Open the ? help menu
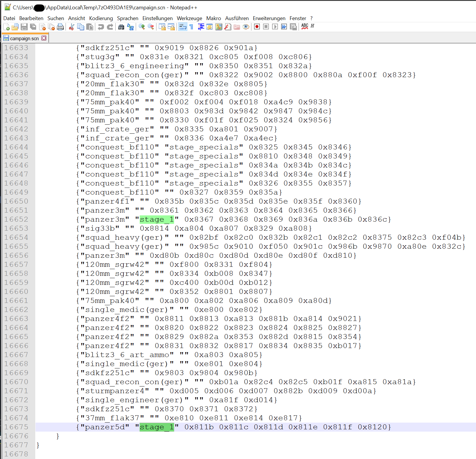 [x=311, y=18]
